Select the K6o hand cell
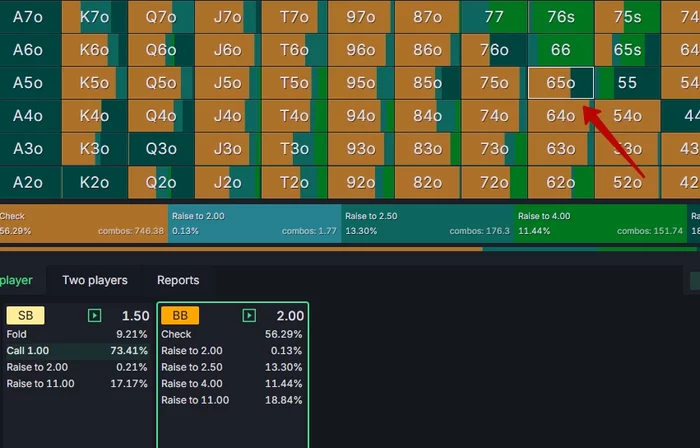Image resolution: width=700 pixels, height=448 pixels. click(94, 50)
